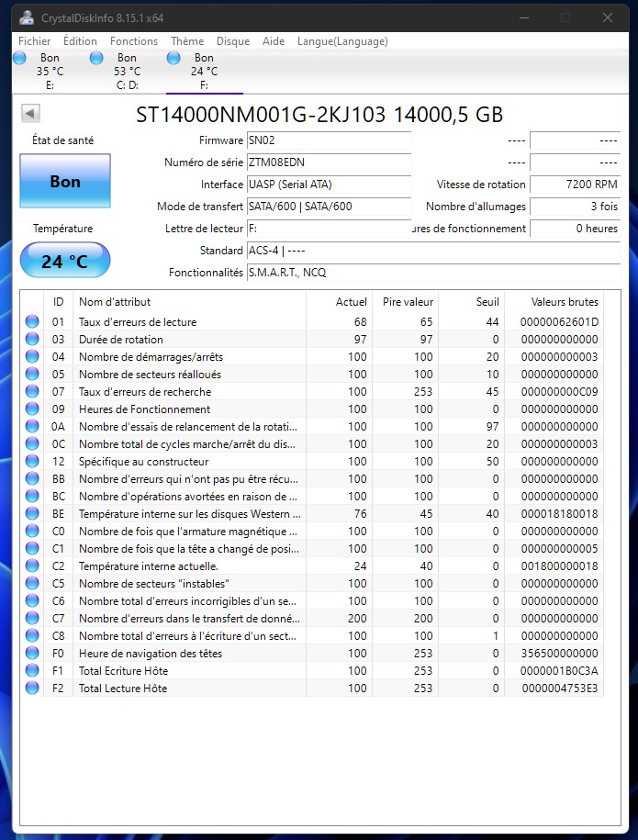Viewport: 638px width, 840px height.
Task: Click status orb of attribute C2 row
Action: pos(32,566)
